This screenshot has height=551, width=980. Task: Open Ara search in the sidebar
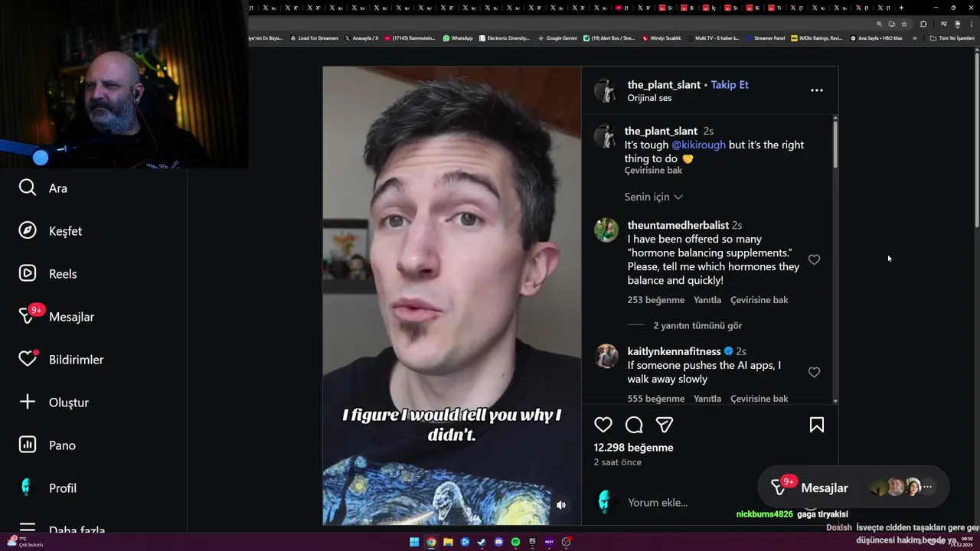point(43,187)
